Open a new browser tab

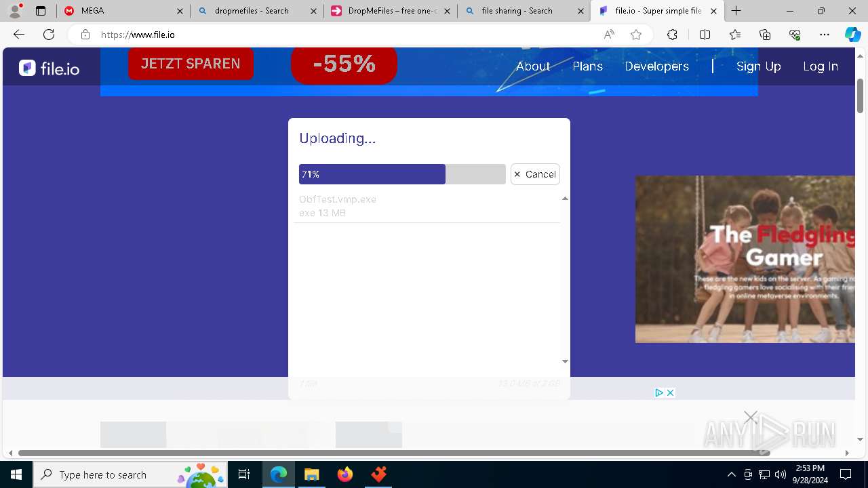pyautogui.click(x=736, y=11)
